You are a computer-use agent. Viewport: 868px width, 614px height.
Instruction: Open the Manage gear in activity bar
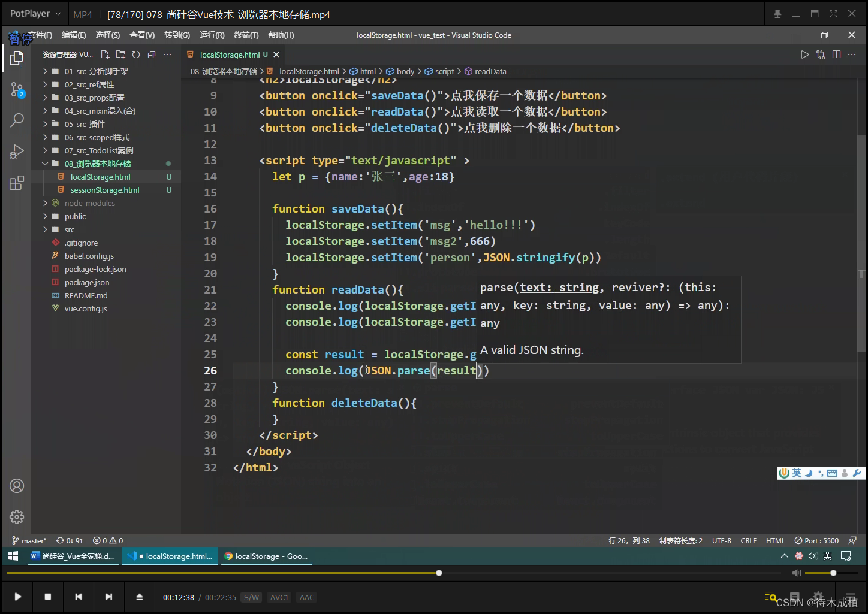point(17,516)
